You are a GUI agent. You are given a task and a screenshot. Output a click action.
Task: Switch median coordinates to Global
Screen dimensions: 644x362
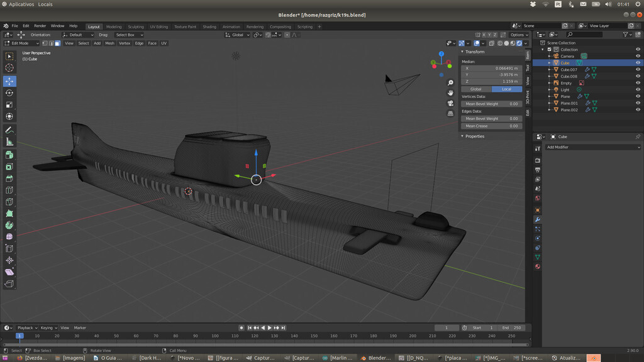click(x=476, y=89)
